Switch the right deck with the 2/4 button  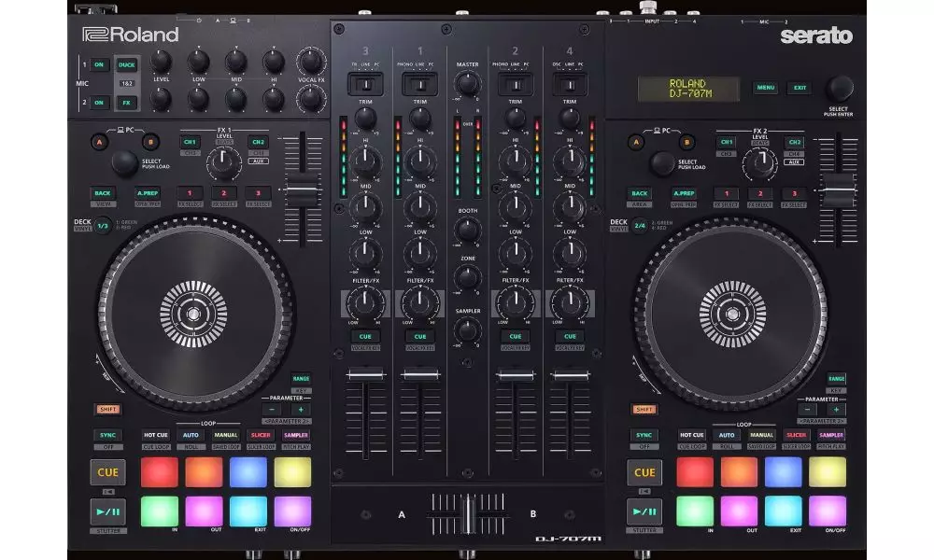point(640,226)
